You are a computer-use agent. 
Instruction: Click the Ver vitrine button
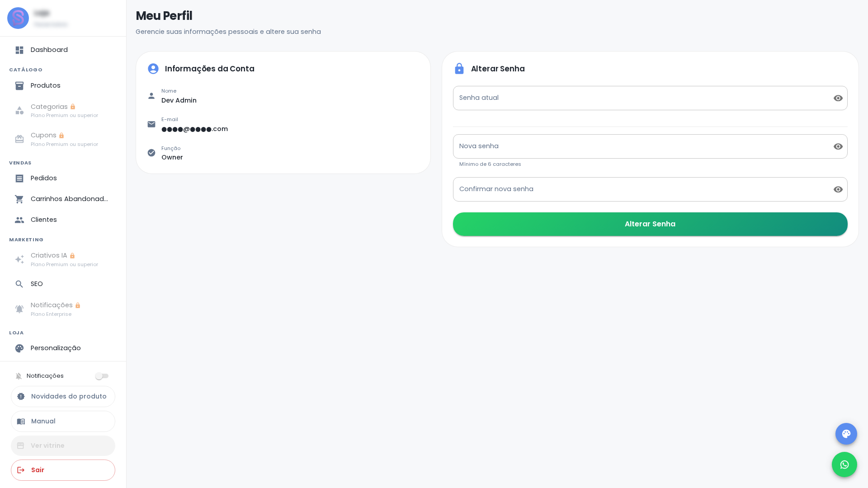(63, 446)
